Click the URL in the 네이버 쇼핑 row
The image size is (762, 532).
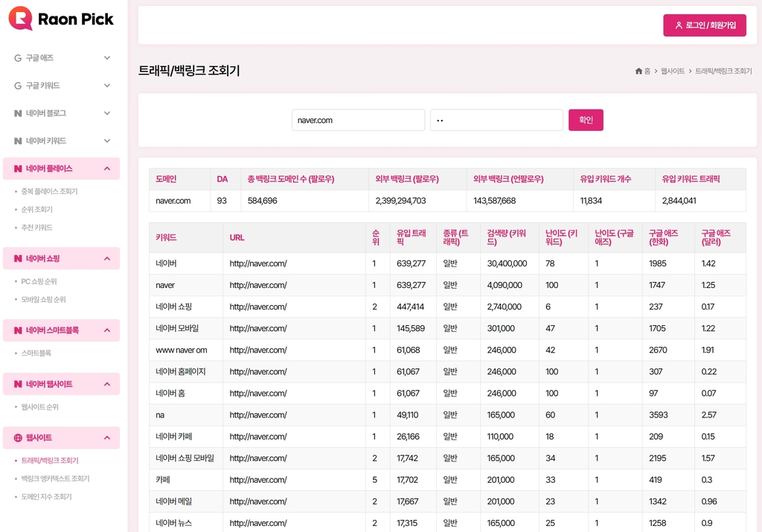pyautogui.click(x=258, y=307)
